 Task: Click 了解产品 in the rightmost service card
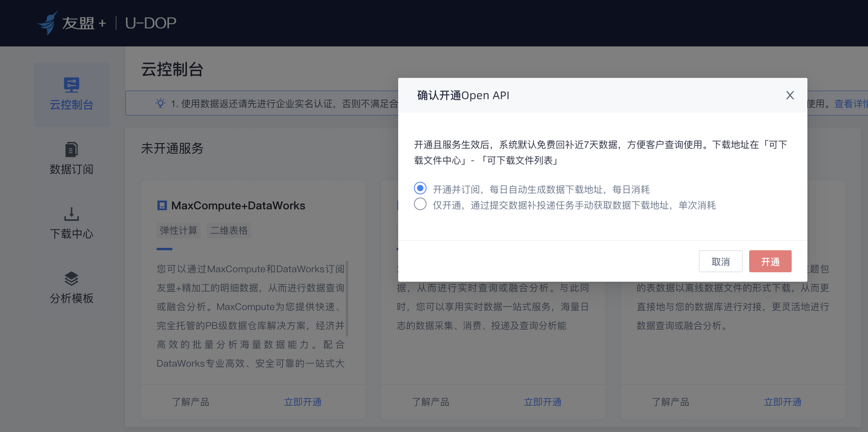[671, 402]
